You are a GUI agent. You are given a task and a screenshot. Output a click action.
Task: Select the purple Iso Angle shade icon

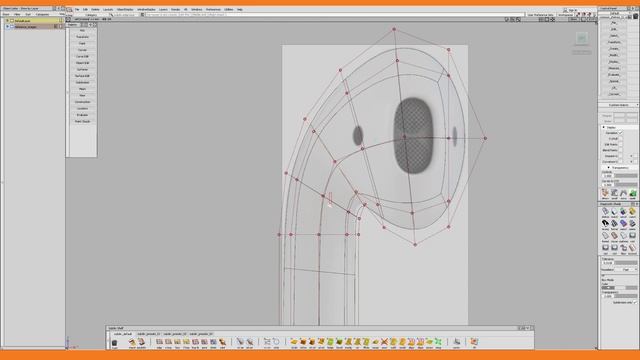tap(623, 223)
